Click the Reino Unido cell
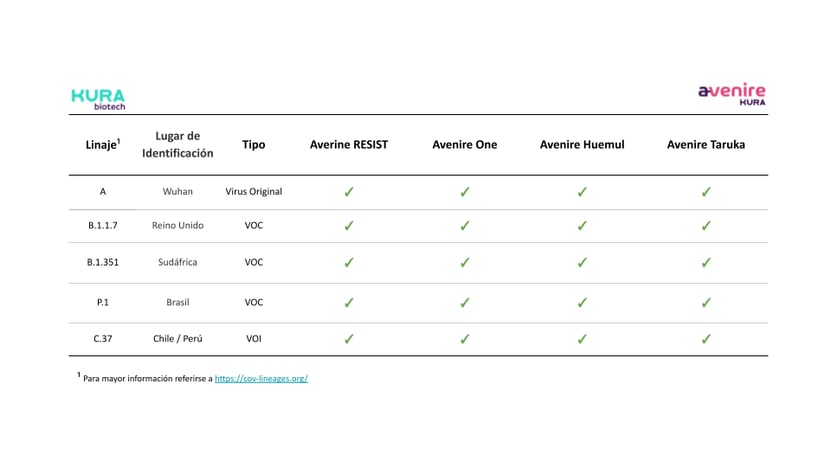The height and width of the screenshot is (467, 831). [x=178, y=225]
